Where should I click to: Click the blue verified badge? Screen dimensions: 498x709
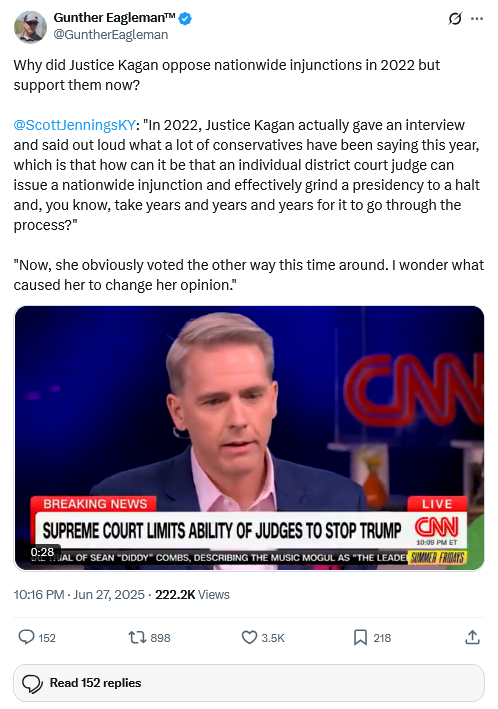[x=185, y=19]
